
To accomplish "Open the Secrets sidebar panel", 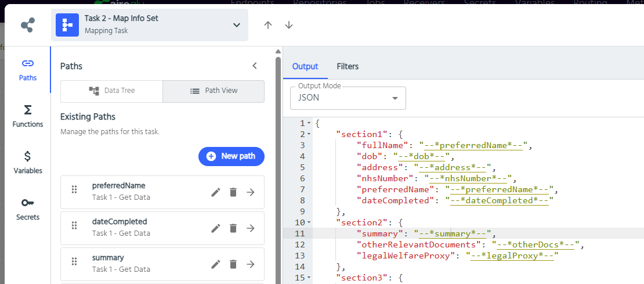I will coord(27,209).
